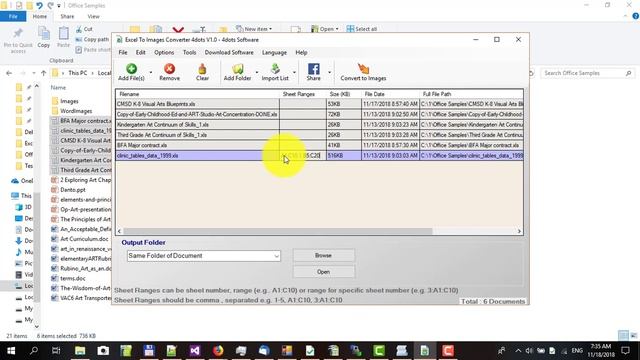Open the Edit menu

click(140, 53)
